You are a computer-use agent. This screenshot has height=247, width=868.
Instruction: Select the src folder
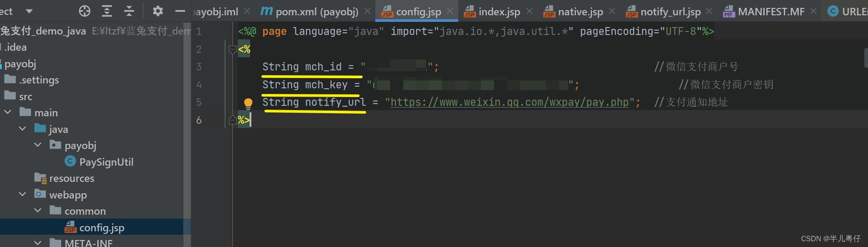click(26, 97)
